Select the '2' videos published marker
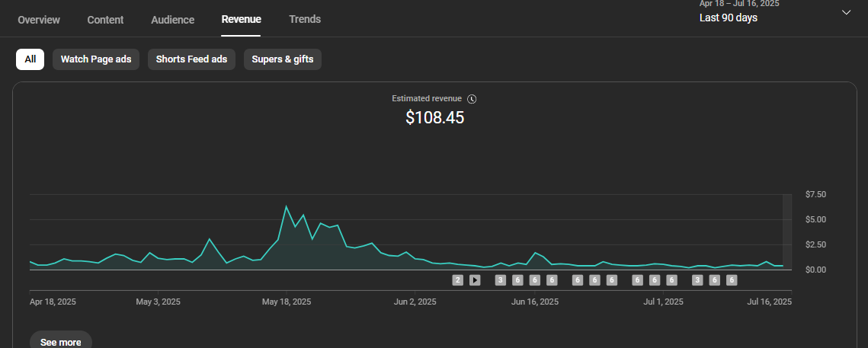Viewport: 868px width, 348px height. [458, 280]
